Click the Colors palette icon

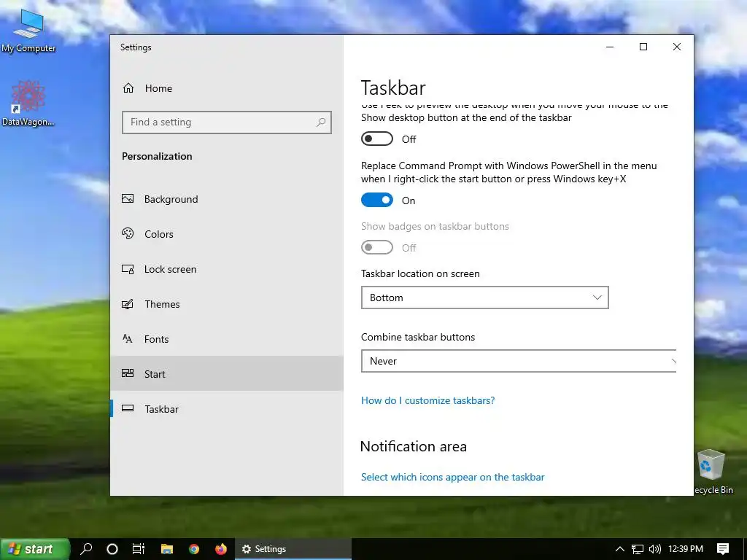[x=128, y=233]
